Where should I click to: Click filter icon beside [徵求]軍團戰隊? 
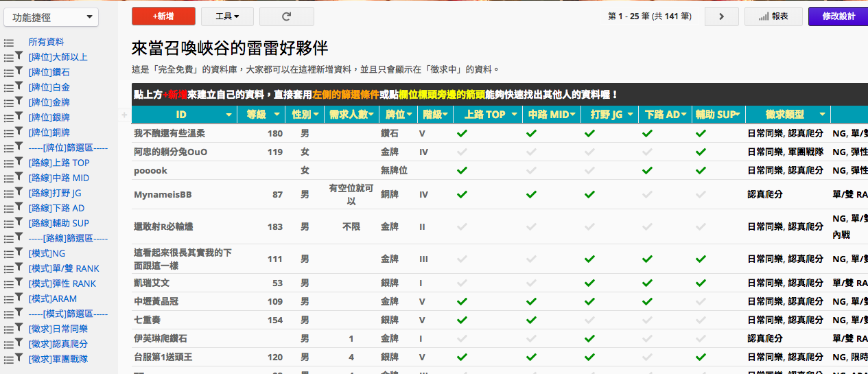coord(19,359)
